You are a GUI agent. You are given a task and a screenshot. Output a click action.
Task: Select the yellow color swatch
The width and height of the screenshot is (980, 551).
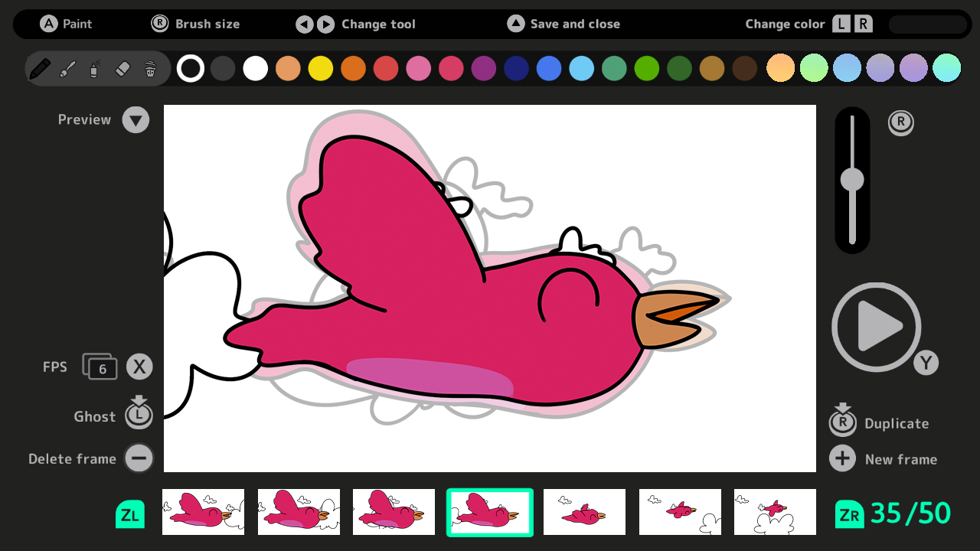[x=320, y=67]
